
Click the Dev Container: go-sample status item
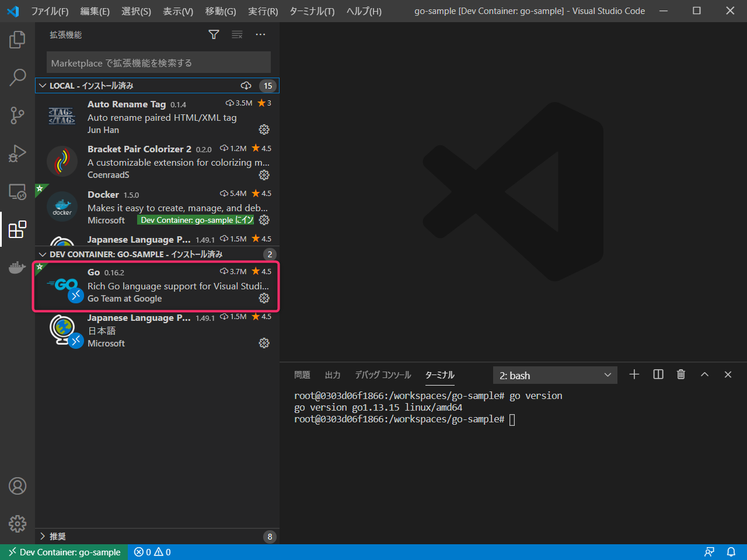point(63,552)
